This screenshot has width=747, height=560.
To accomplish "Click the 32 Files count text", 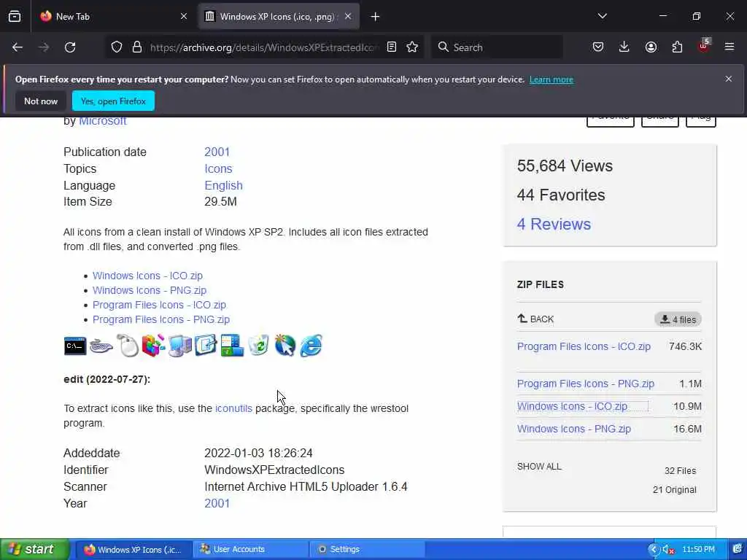I will pos(681,471).
